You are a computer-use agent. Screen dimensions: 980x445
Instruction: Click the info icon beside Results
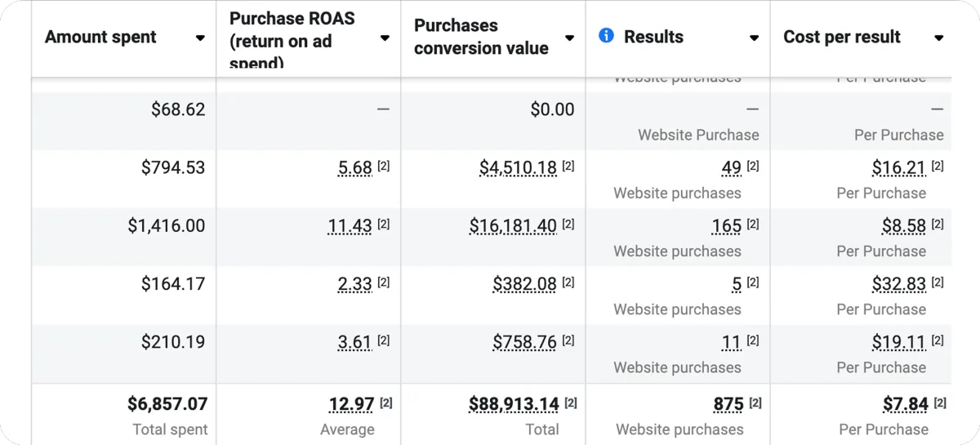coord(606,36)
